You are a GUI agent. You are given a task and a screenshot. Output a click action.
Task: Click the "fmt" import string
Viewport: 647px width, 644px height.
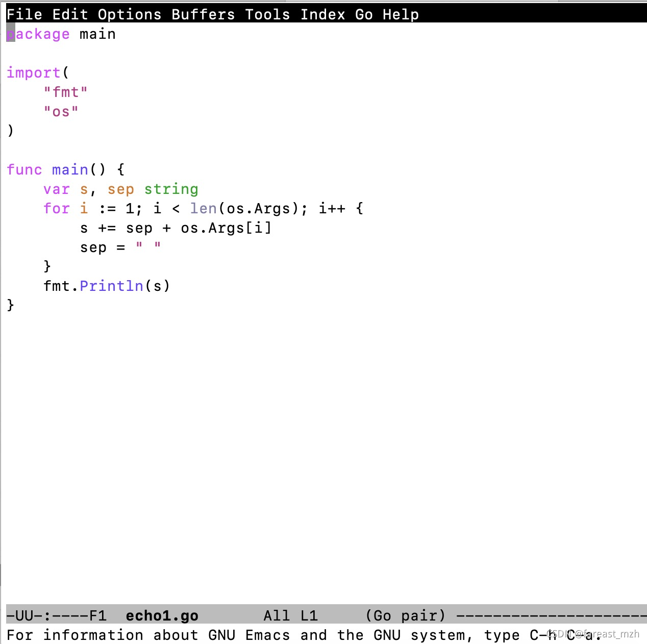(x=65, y=92)
